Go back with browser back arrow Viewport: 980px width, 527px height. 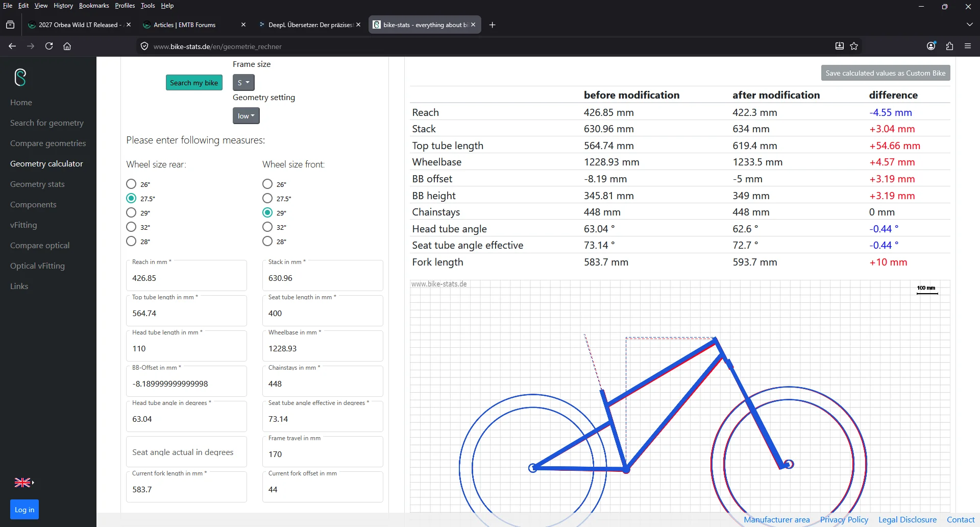tap(12, 46)
